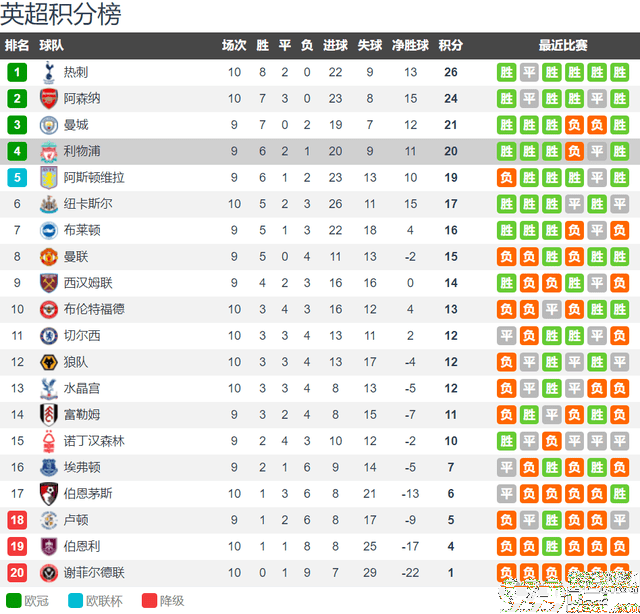Click the Wolves (狼队) wolf-head badge
The height and width of the screenshot is (614, 640).
coord(49,362)
